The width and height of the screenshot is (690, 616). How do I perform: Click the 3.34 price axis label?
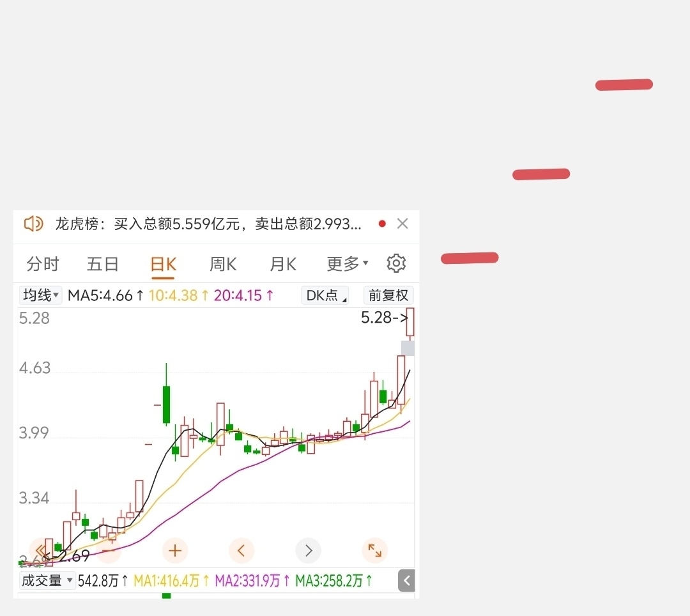point(34,498)
